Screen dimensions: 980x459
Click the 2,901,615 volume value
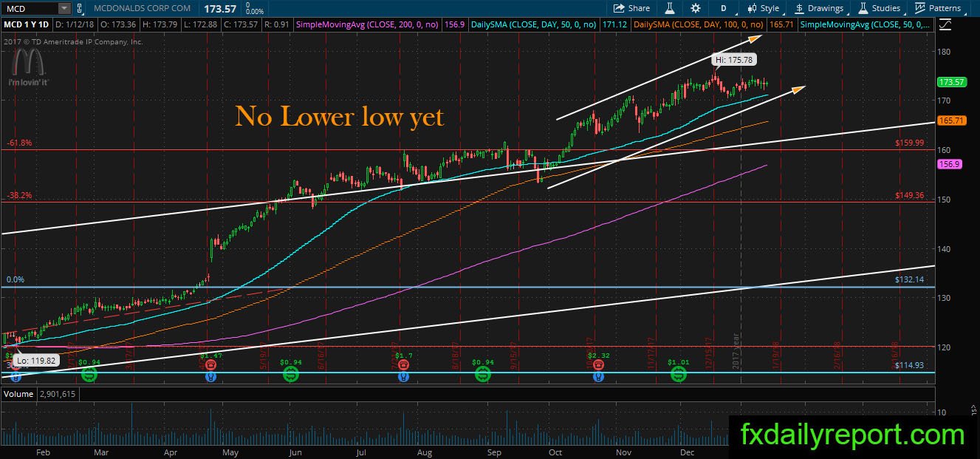(x=57, y=394)
